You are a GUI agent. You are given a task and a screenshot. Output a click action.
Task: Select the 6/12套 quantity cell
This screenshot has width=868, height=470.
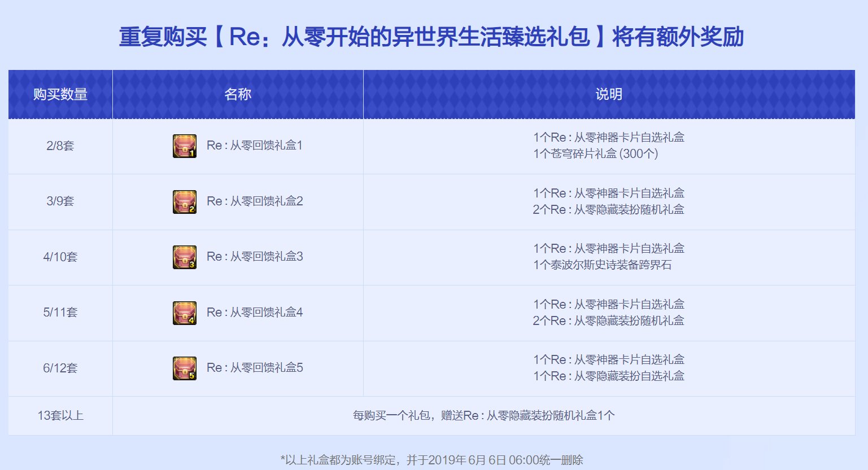point(60,368)
